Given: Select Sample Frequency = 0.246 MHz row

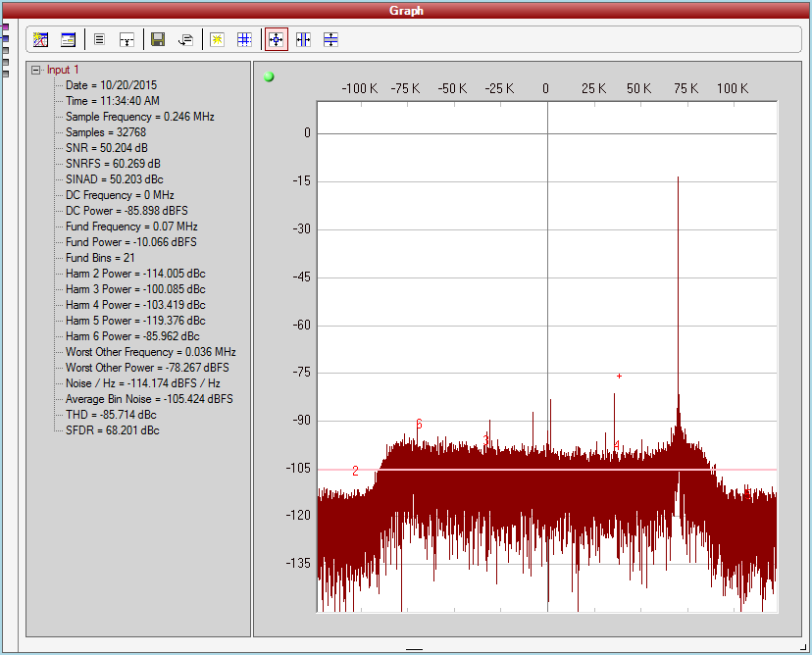Looking at the screenshot, I should click(140, 117).
